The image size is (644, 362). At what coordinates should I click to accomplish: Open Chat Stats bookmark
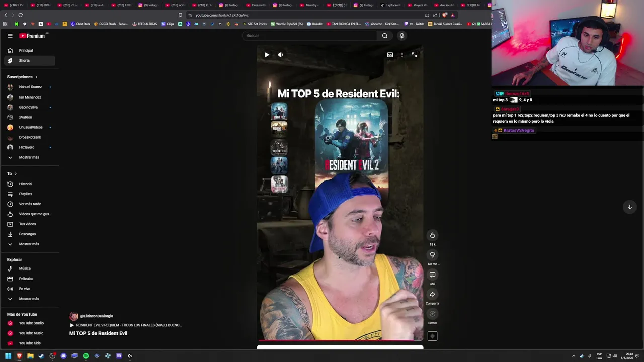[80, 24]
